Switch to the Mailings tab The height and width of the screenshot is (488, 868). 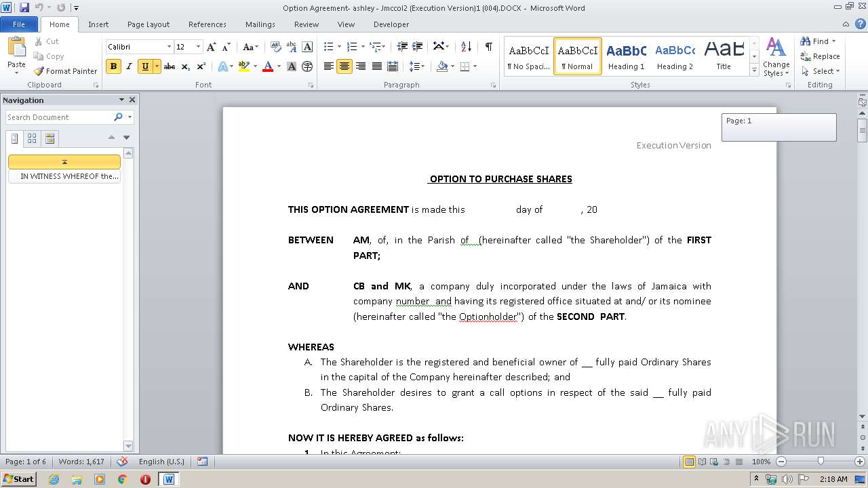260,24
